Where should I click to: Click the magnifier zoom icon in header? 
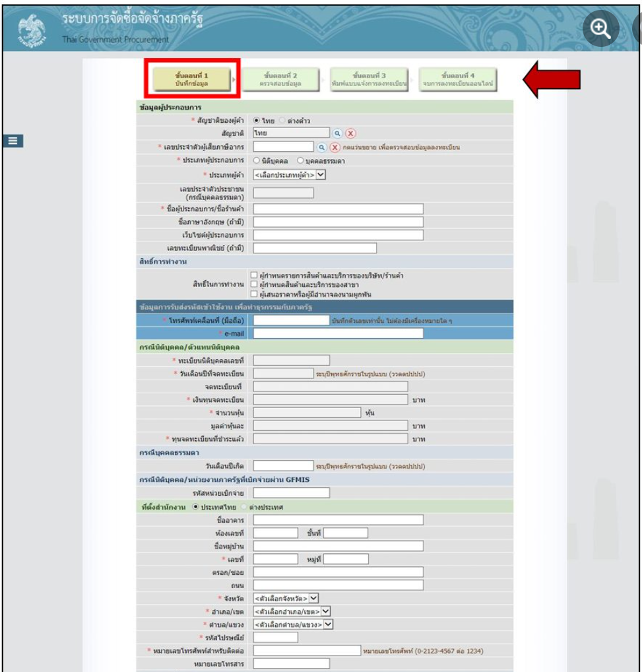pos(600,28)
